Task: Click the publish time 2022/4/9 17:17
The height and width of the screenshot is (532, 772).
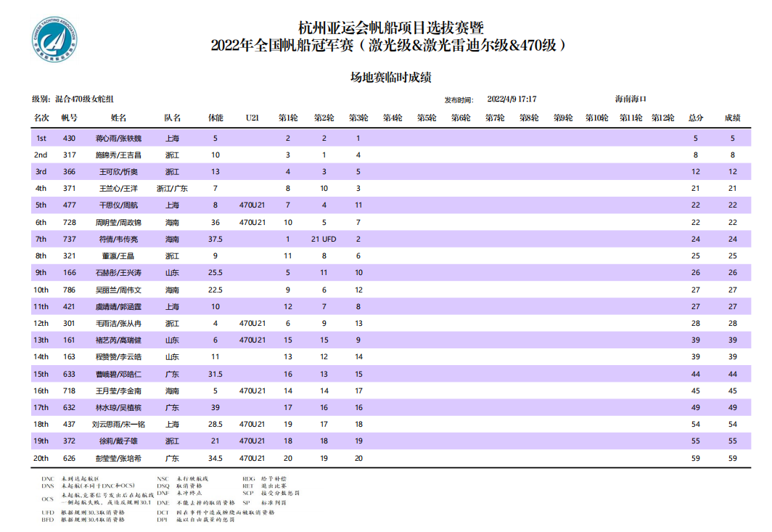Action: 512,99
